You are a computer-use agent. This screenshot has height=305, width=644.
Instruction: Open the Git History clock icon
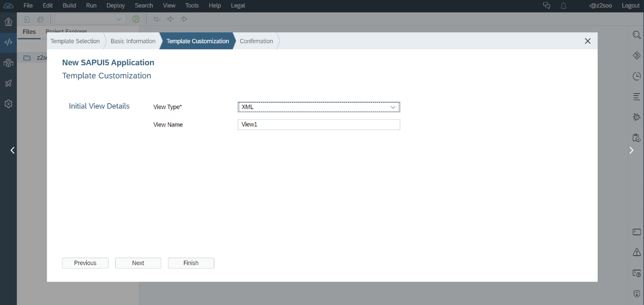point(637,76)
